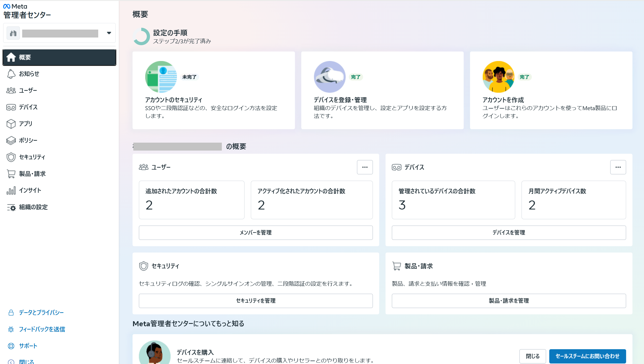The width and height of the screenshot is (644, 364).
Task: Click the デバイスを購入 heading
Action: [x=195, y=352]
